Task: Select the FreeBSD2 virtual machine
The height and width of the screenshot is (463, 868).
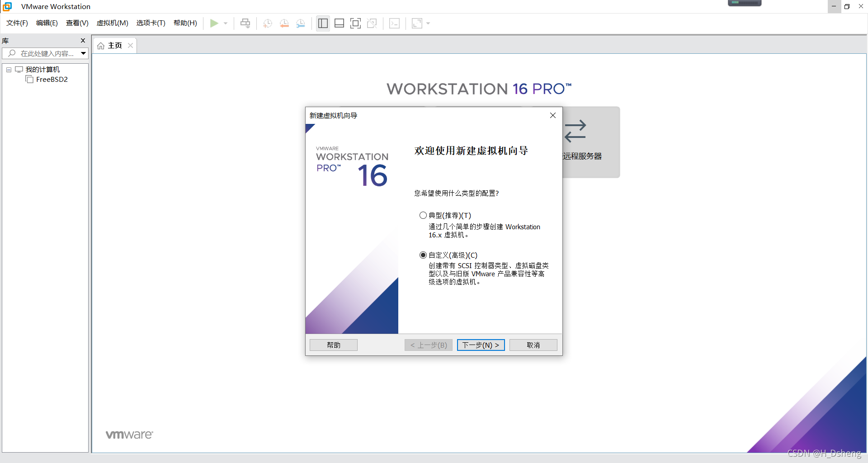Action: pos(52,80)
